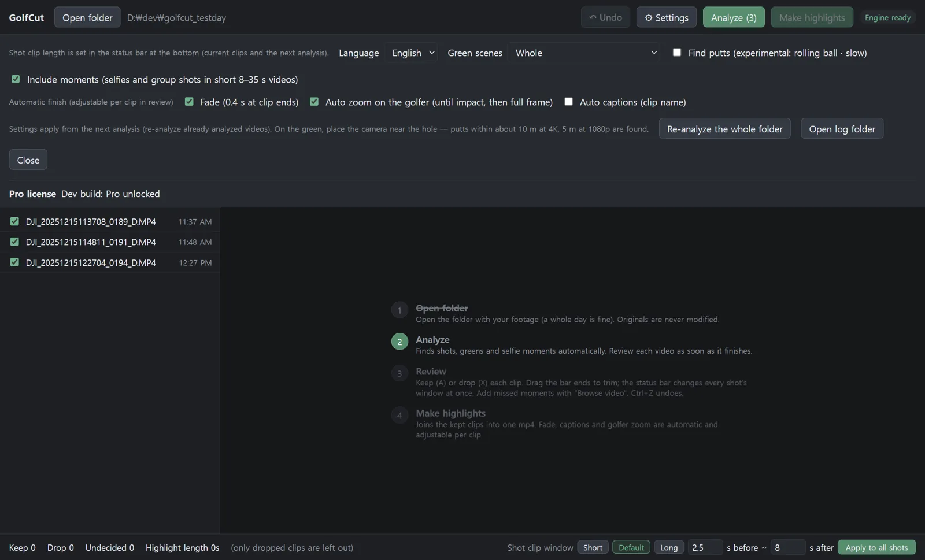Image resolution: width=925 pixels, height=560 pixels.
Task: Click Re-analyze the whole folder
Action: tap(724, 129)
